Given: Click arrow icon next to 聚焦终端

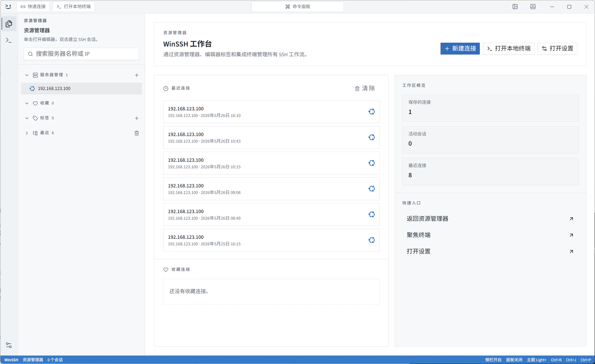Looking at the screenshot, I should pyautogui.click(x=571, y=235).
